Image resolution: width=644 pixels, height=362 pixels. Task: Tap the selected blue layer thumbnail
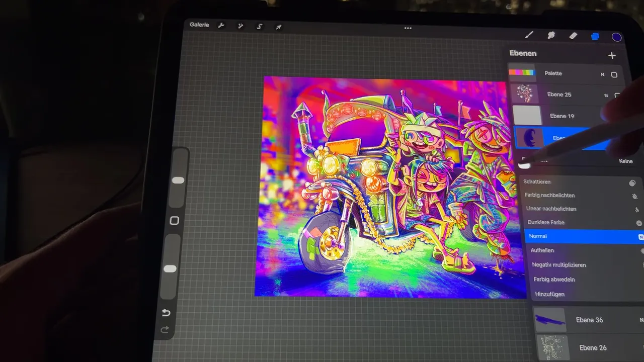coord(529,138)
